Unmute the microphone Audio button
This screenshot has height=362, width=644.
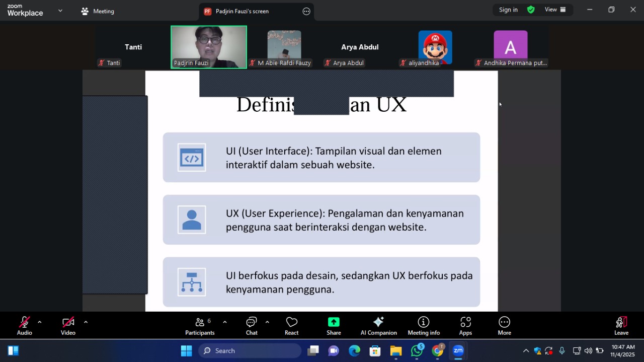[x=24, y=326]
